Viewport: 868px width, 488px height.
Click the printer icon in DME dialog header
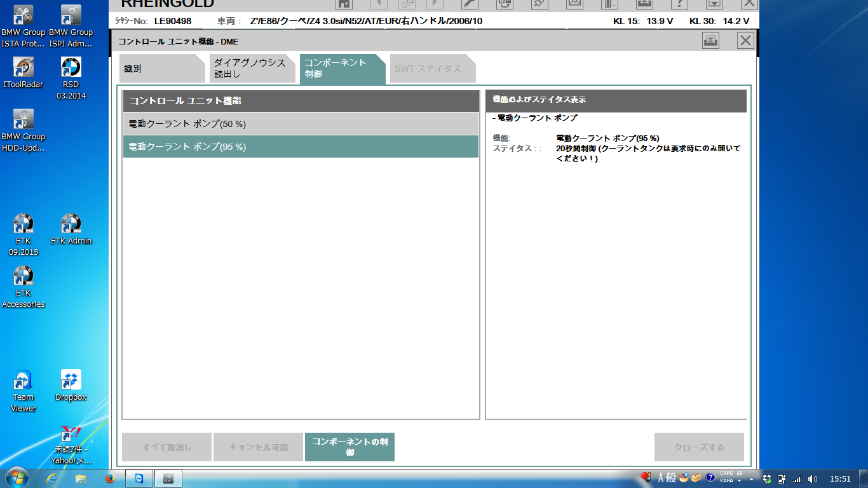710,41
